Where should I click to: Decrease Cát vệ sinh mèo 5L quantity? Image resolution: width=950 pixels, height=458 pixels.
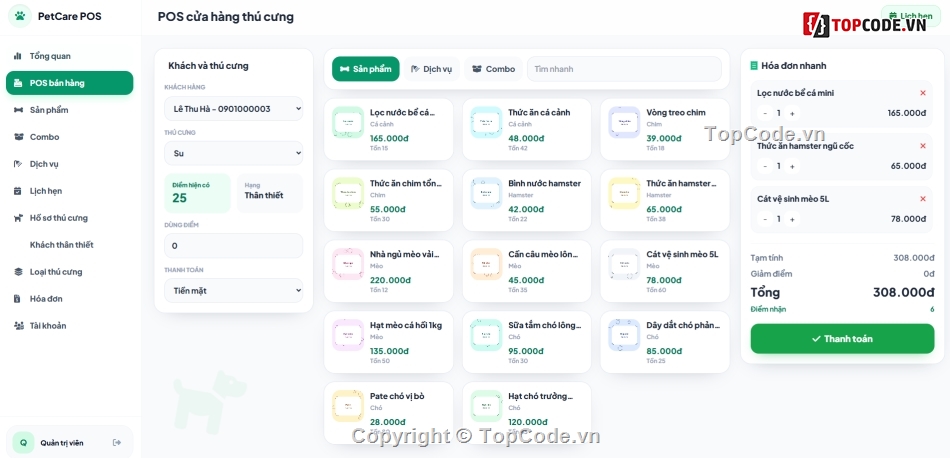coord(765,219)
